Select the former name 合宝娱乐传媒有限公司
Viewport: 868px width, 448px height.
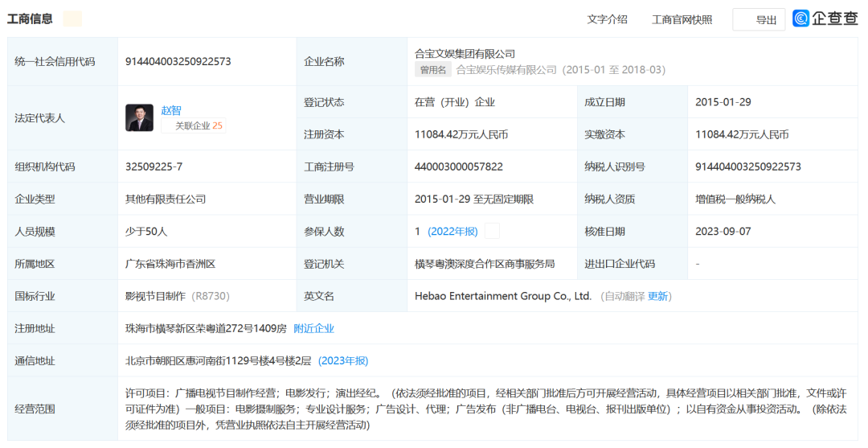click(506, 70)
